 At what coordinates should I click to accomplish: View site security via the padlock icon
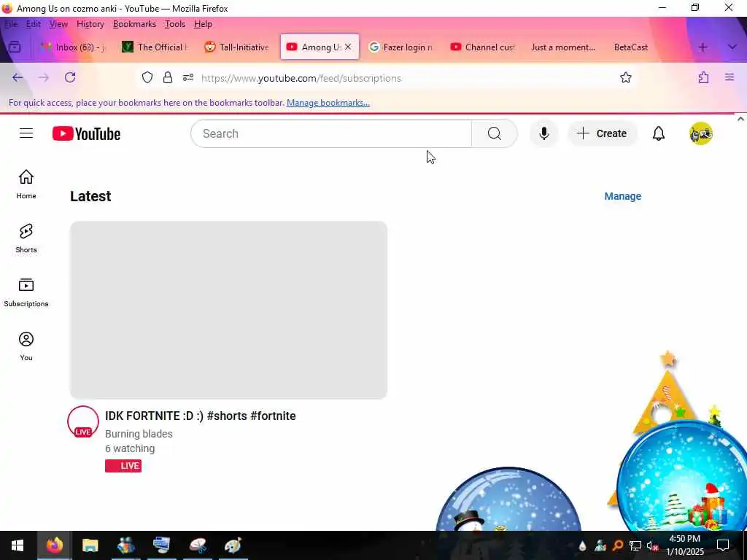[x=168, y=77]
